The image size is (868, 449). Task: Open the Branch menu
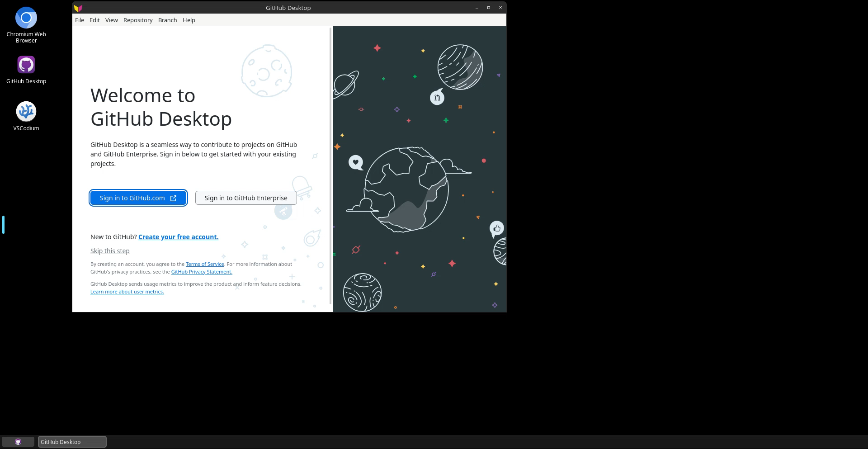[167, 20]
